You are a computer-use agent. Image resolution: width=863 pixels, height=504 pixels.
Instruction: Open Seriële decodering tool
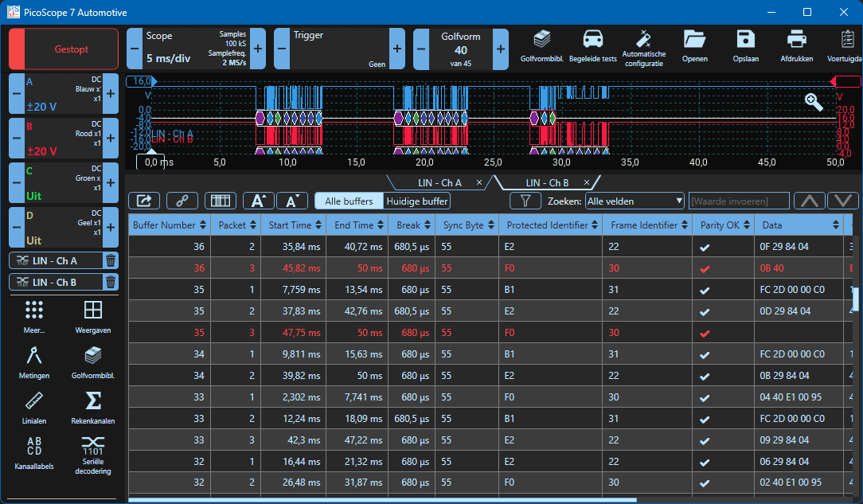92,455
